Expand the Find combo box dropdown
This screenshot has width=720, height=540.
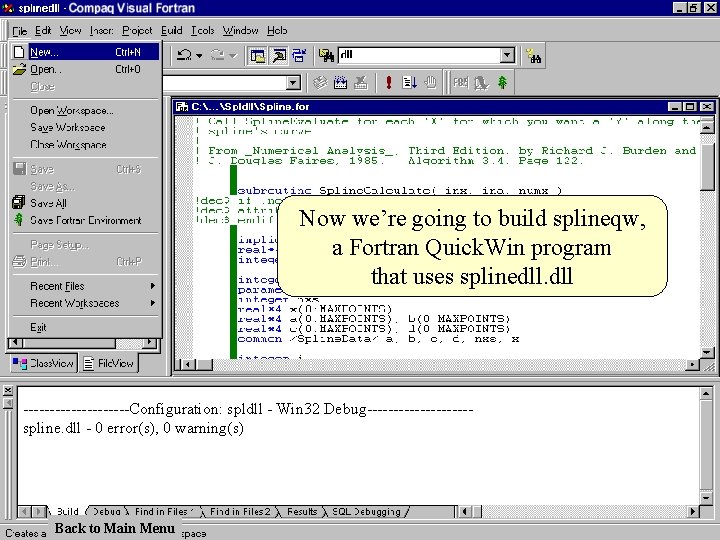click(x=507, y=56)
